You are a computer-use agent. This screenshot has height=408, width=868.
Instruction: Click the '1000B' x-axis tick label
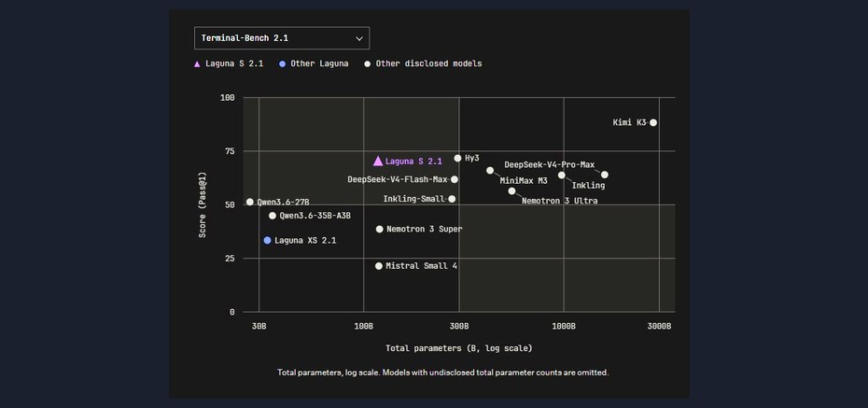564,327
